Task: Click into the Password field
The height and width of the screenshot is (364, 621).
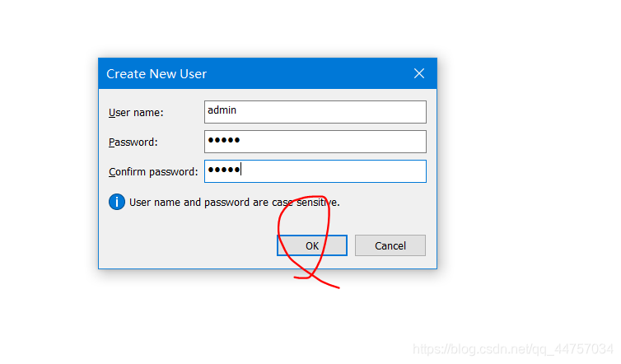Action: tap(315, 142)
